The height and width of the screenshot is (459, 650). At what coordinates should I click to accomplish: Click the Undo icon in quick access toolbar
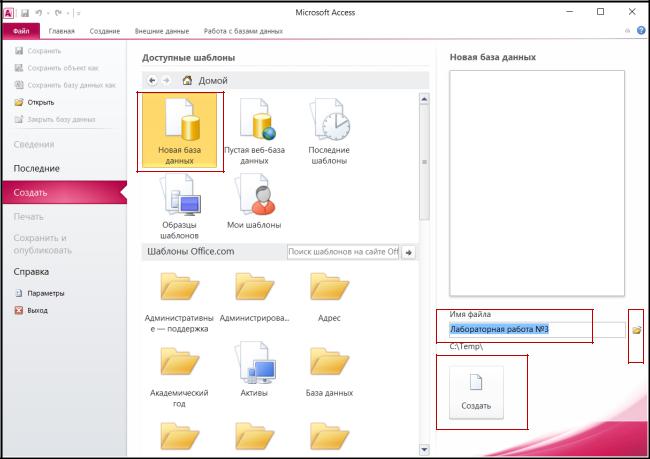38,13
